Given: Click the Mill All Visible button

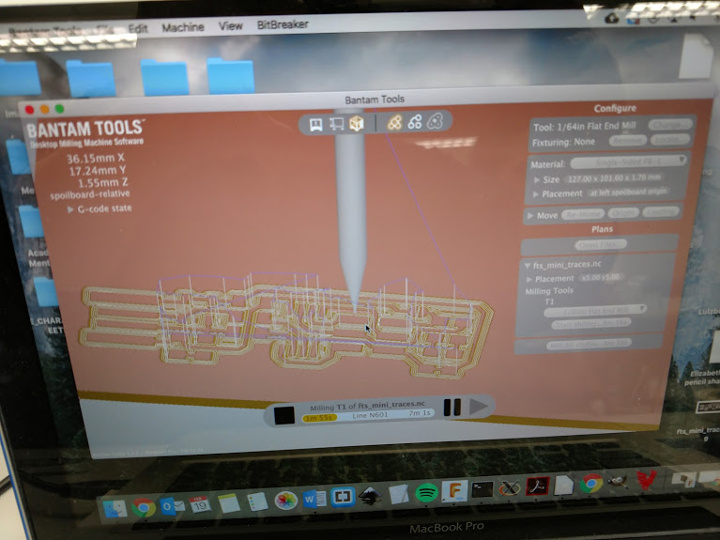Looking at the screenshot, I should [589, 344].
